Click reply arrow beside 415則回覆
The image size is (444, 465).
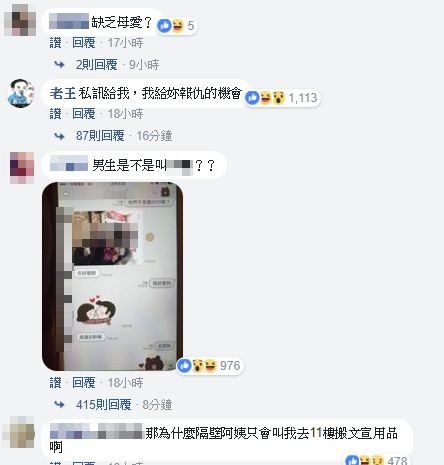[59, 405]
